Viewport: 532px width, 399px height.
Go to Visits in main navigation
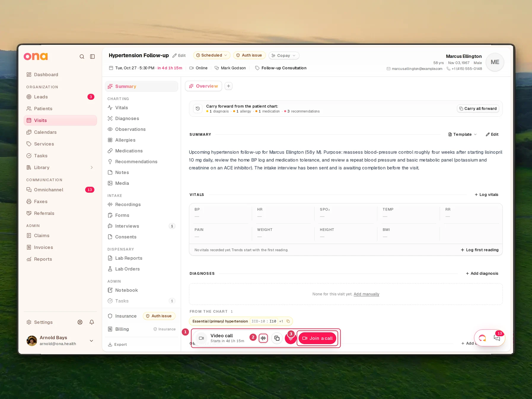point(60,120)
